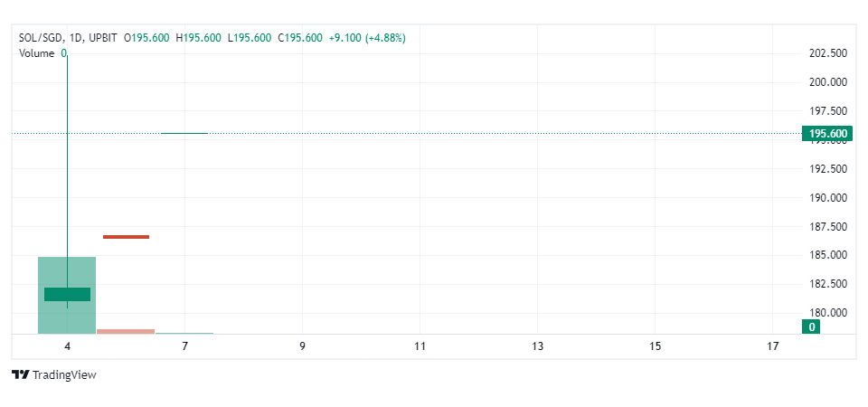
Task: Click the Volume indicator label
Action: click(x=37, y=53)
